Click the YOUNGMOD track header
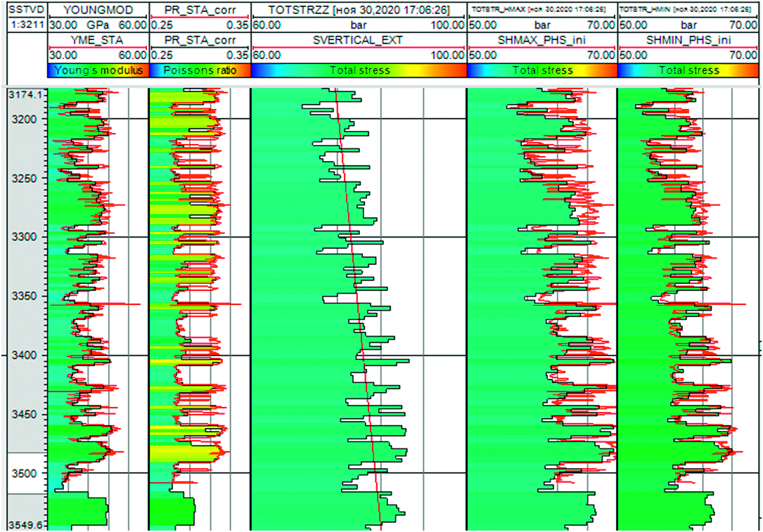 98,11
